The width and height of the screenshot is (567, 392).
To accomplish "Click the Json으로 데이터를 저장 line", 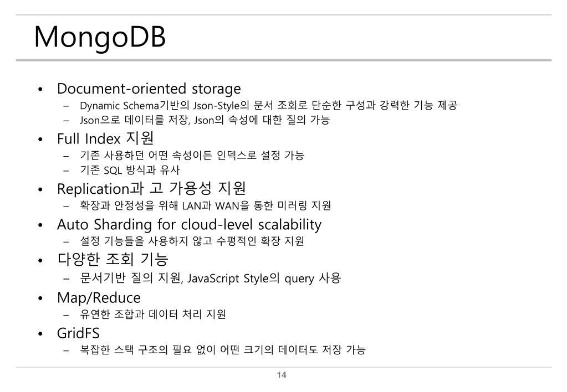I will [x=205, y=120].
